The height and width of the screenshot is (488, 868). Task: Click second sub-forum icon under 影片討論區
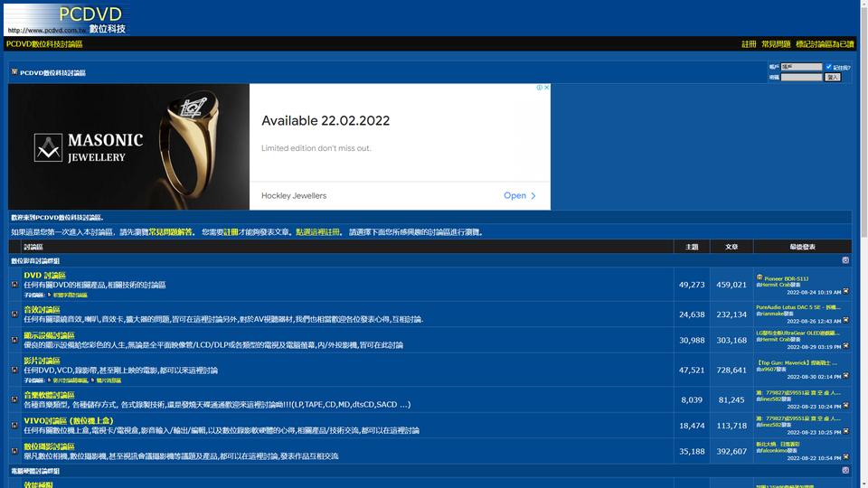click(x=92, y=380)
